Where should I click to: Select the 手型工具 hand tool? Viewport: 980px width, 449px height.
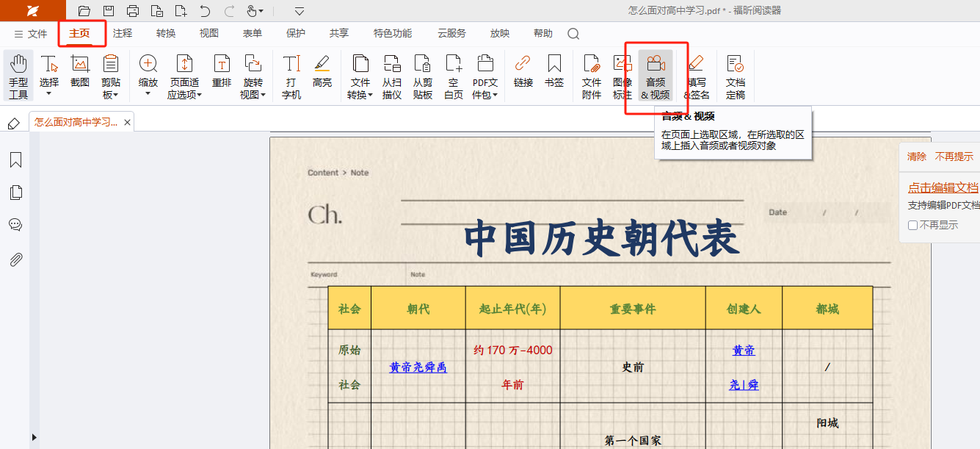coord(18,76)
